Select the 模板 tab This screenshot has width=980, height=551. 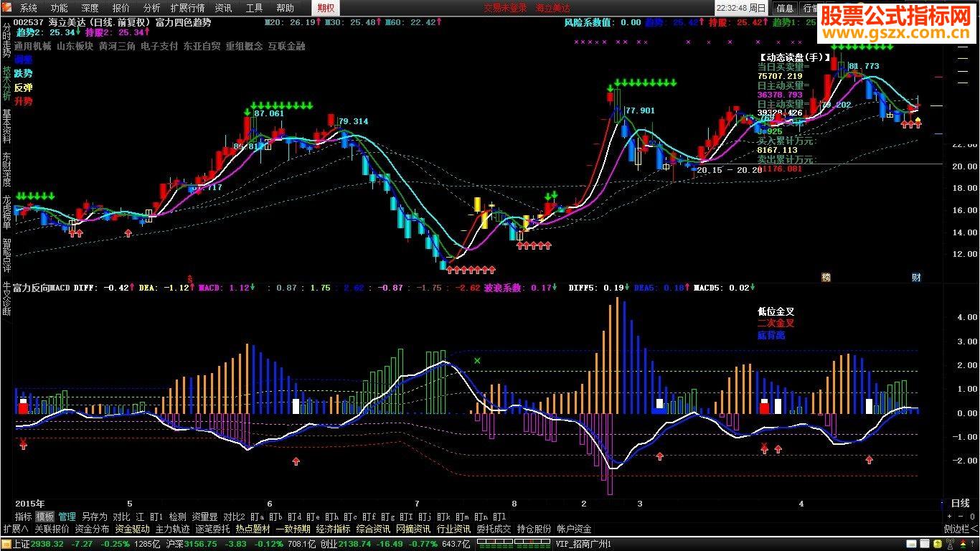pos(45,517)
